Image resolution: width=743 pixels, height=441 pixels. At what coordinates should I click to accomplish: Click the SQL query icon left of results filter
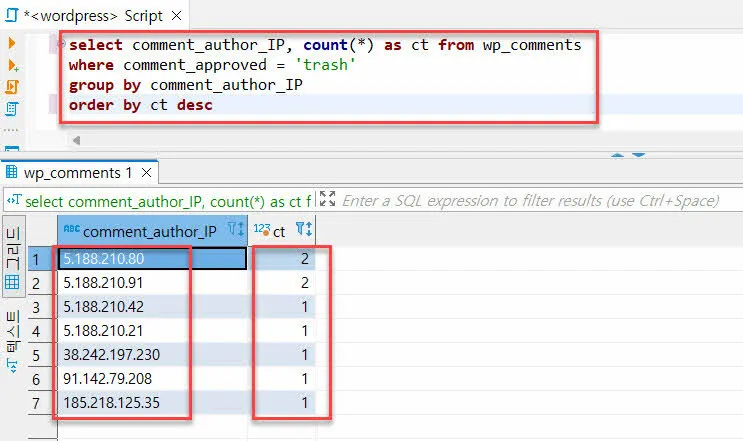(x=14, y=200)
